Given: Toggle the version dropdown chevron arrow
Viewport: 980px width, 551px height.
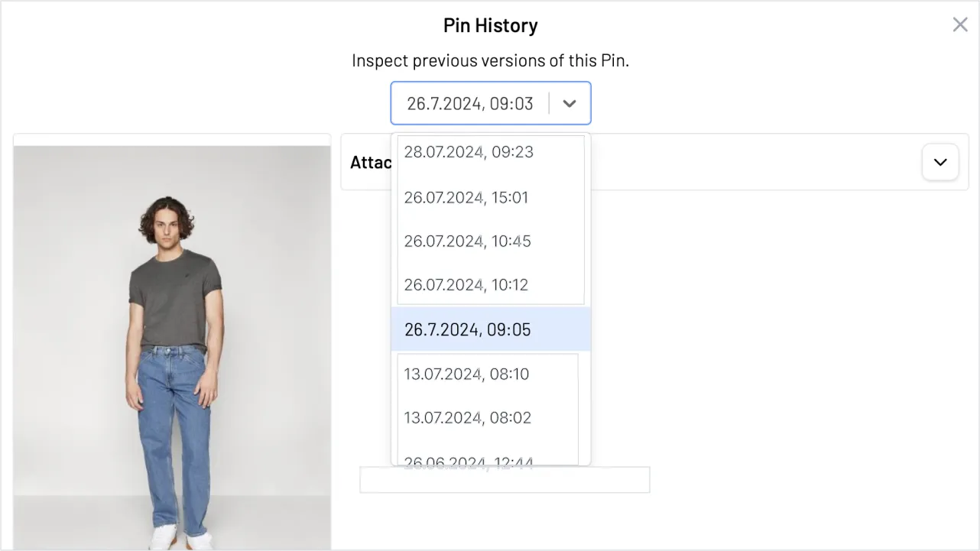Looking at the screenshot, I should 569,103.
